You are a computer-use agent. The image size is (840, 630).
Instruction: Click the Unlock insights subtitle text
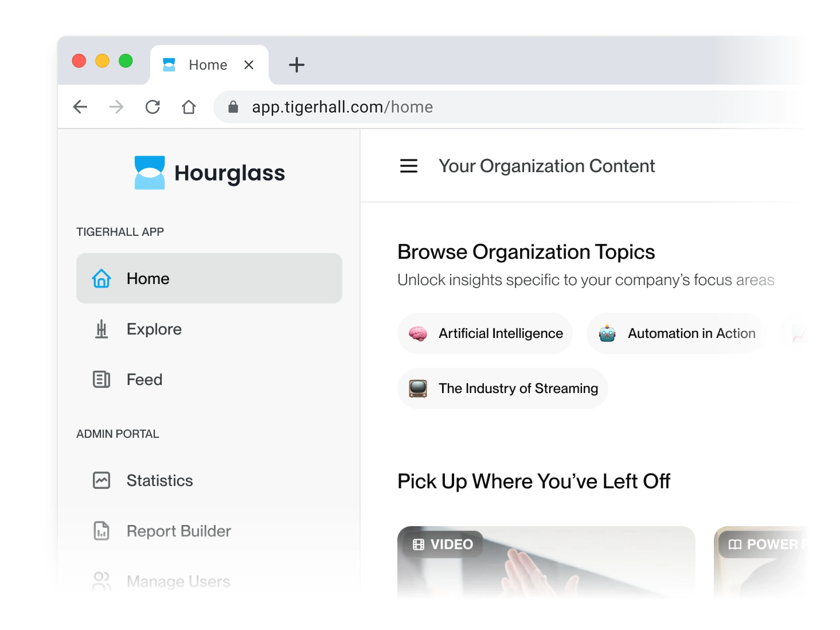(x=586, y=280)
